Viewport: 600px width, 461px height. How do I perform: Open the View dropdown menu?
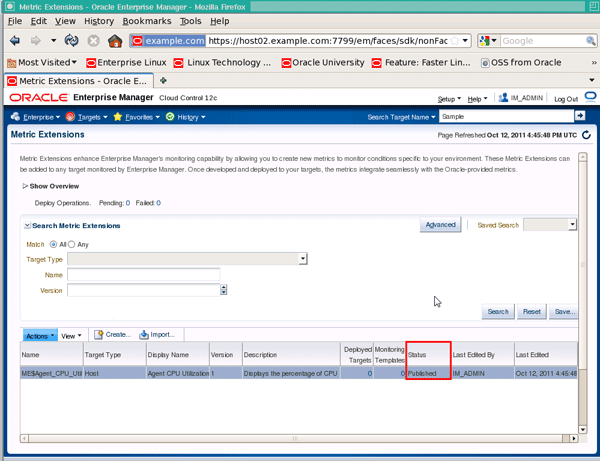[71, 336]
